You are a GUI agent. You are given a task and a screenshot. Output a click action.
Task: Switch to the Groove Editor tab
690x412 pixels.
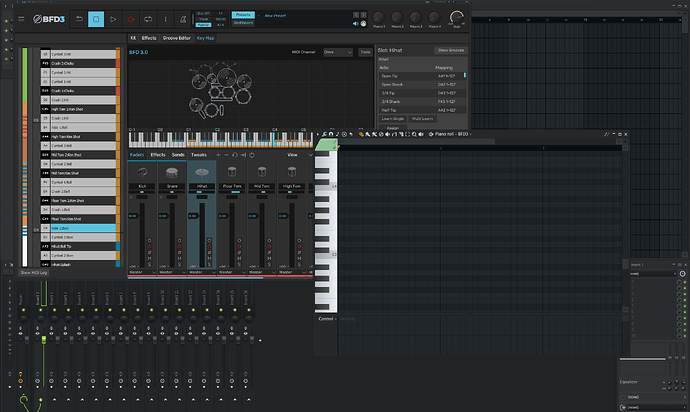pyautogui.click(x=176, y=37)
